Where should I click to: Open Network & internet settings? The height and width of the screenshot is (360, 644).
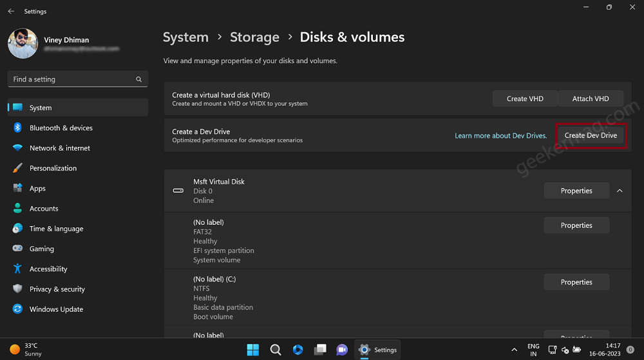(x=78, y=147)
